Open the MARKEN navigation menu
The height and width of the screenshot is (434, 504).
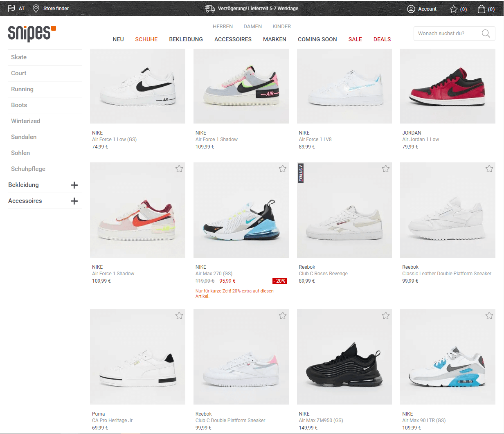click(x=274, y=39)
